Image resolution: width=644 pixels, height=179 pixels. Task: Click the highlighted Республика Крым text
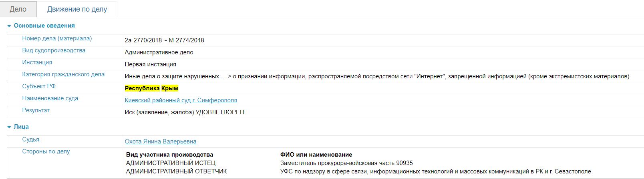tap(151, 88)
